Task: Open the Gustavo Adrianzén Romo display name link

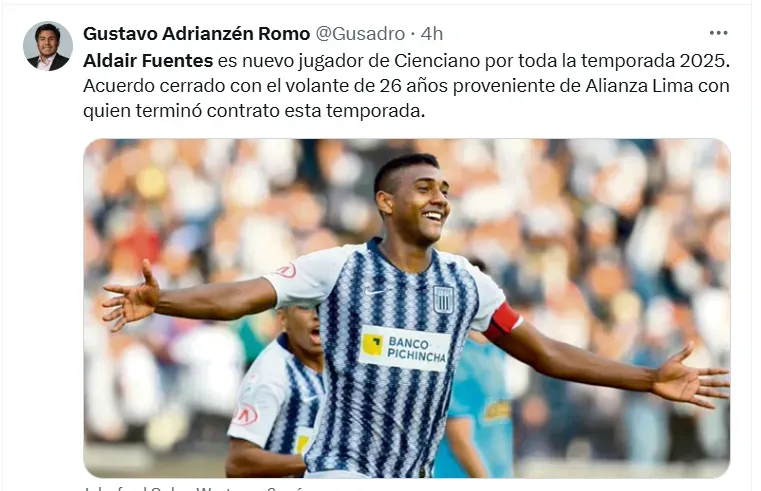Action: pos(197,33)
